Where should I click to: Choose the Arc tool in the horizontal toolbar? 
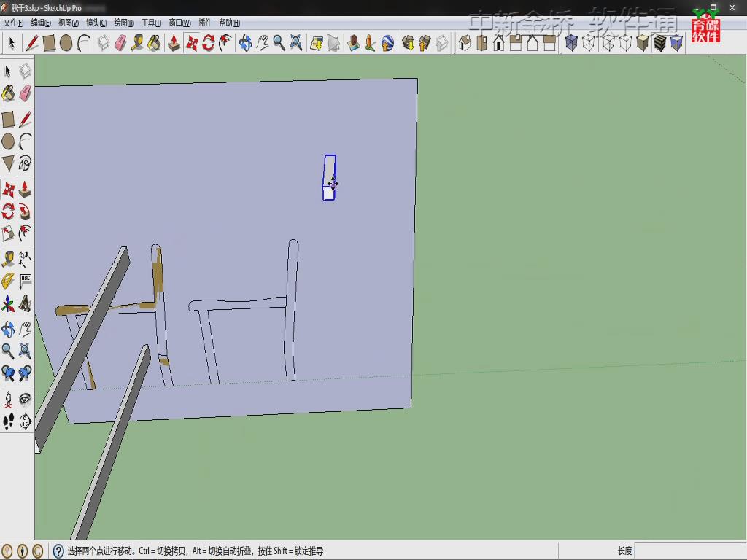pos(83,43)
